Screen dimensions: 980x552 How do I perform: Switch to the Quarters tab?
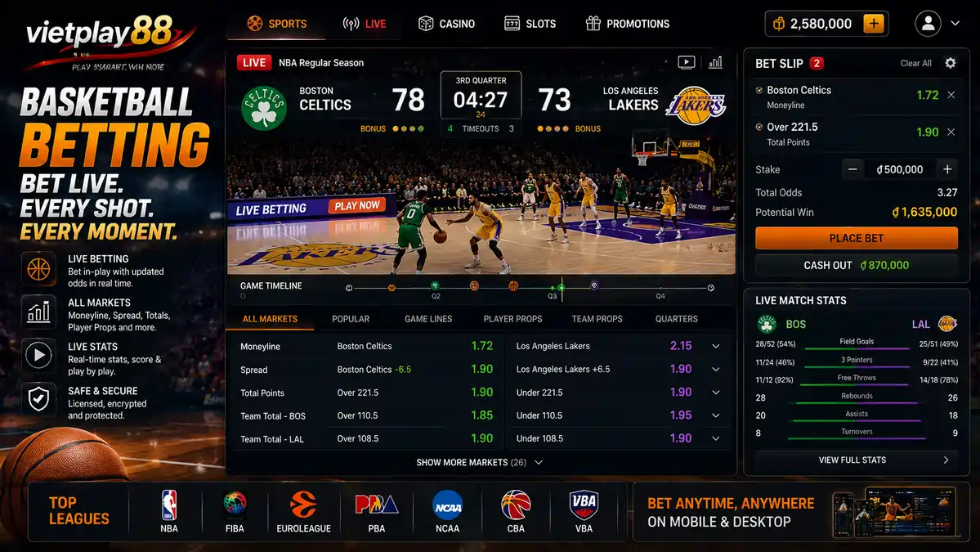676,319
